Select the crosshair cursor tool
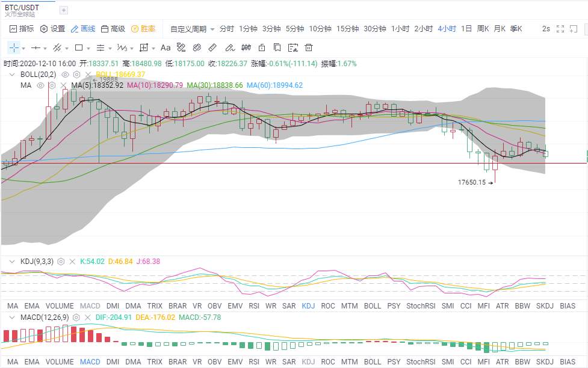 (14, 48)
